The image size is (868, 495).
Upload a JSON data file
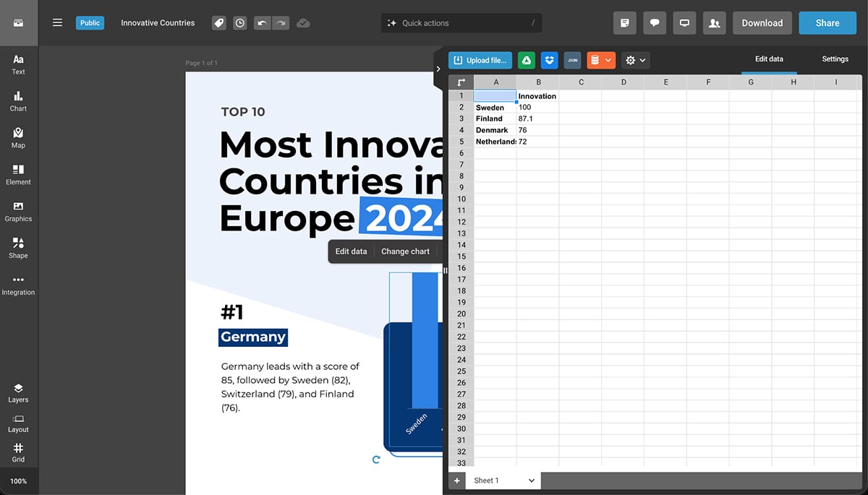tap(572, 60)
